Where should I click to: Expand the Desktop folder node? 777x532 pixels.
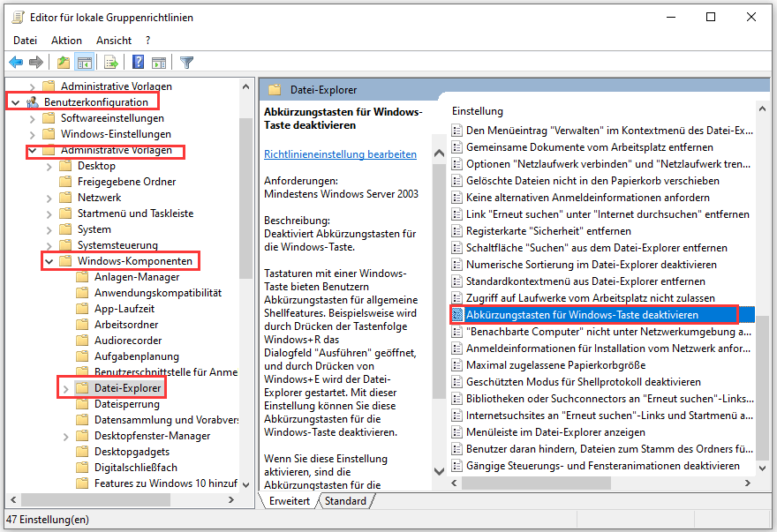(49, 167)
